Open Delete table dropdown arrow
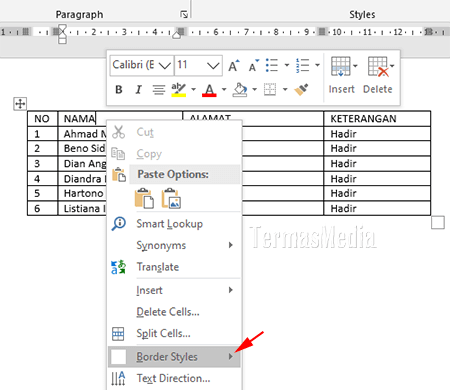The width and height of the screenshot is (450, 390). (x=392, y=66)
